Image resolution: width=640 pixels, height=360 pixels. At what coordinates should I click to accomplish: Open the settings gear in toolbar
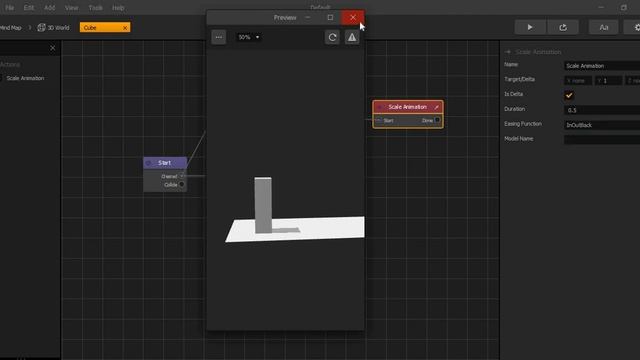click(636, 27)
